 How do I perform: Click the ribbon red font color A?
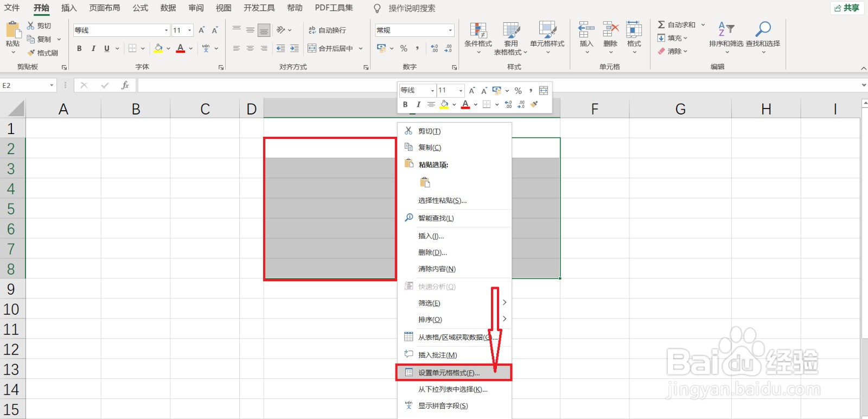(181, 48)
